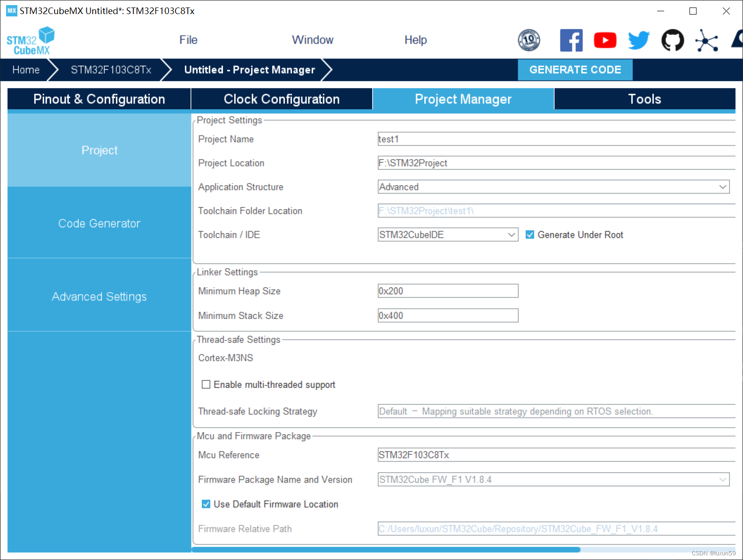Click the Thread-safe Locking Strategy label
Viewport: 743px width, 560px height.
(258, 411)
